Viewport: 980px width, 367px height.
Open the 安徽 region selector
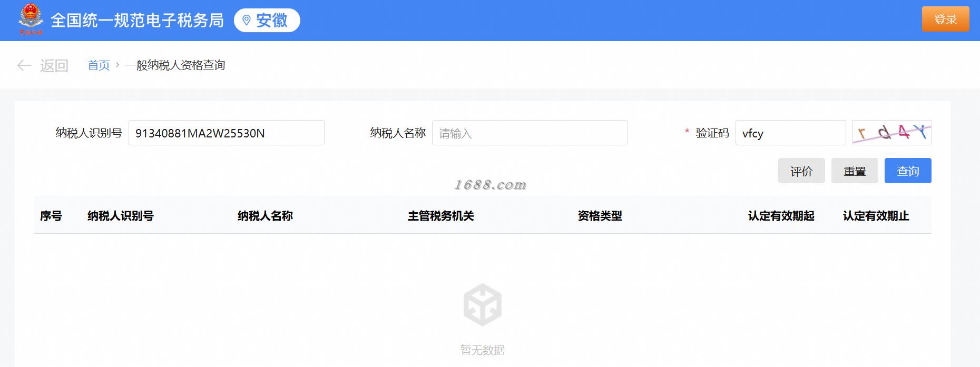267,21
